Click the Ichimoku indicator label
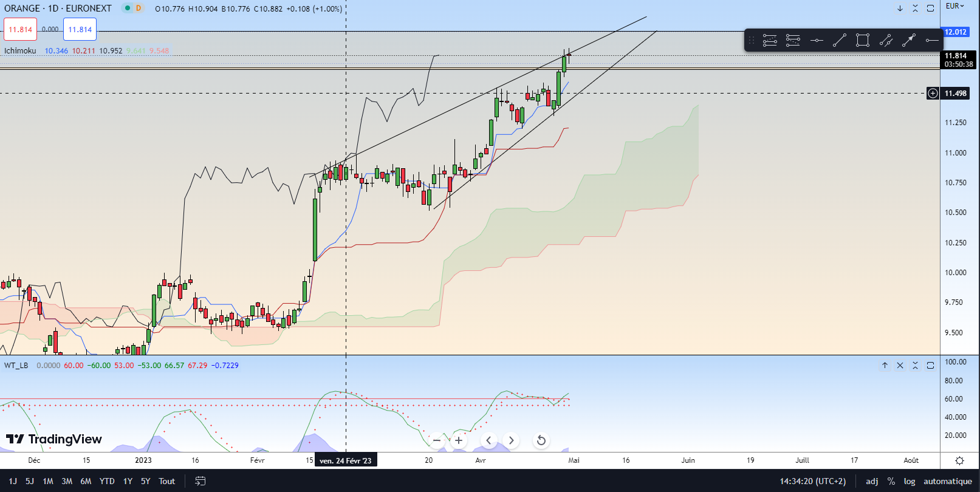This screenshot has width=980, height=492. point(20,50)
